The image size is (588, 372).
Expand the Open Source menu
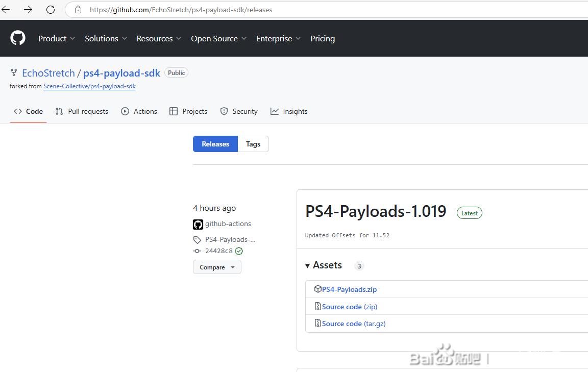218,39
